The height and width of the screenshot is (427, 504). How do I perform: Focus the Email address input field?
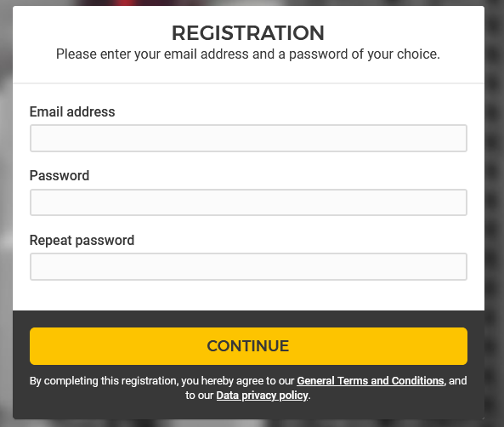point(248,138)
